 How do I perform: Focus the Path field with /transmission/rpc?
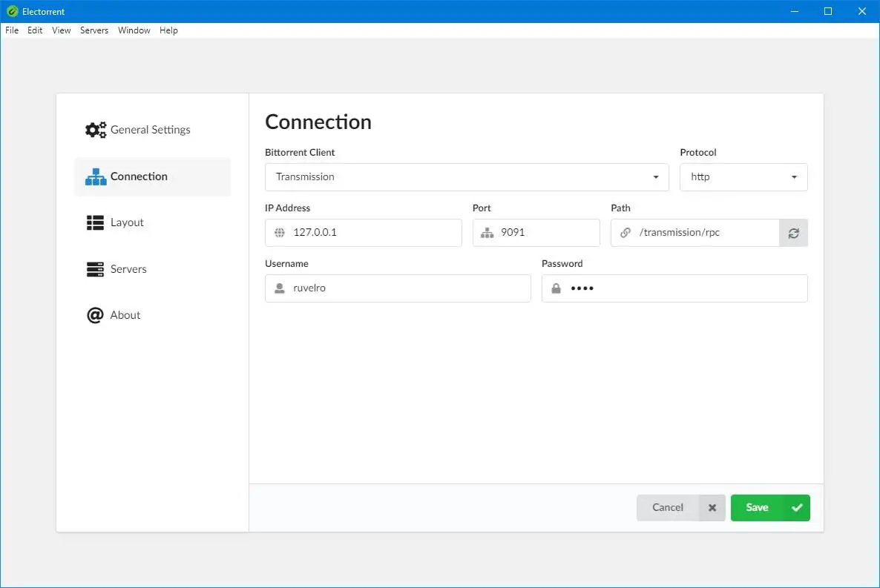pyautogui.click(x=695, y=233)
